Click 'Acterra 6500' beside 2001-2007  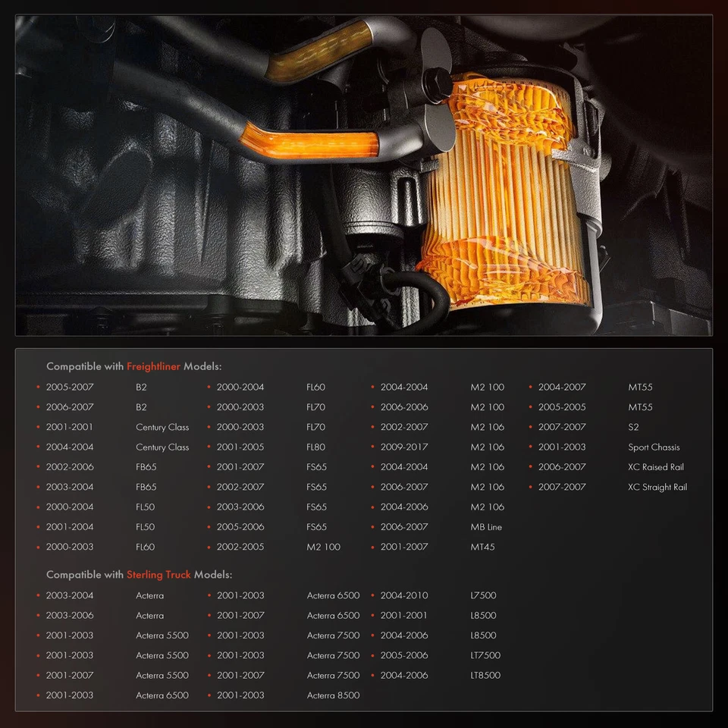[x=333, y=615]
